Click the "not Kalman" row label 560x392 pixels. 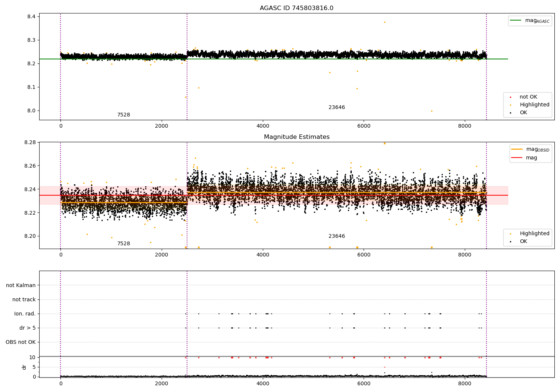(21, 286)
